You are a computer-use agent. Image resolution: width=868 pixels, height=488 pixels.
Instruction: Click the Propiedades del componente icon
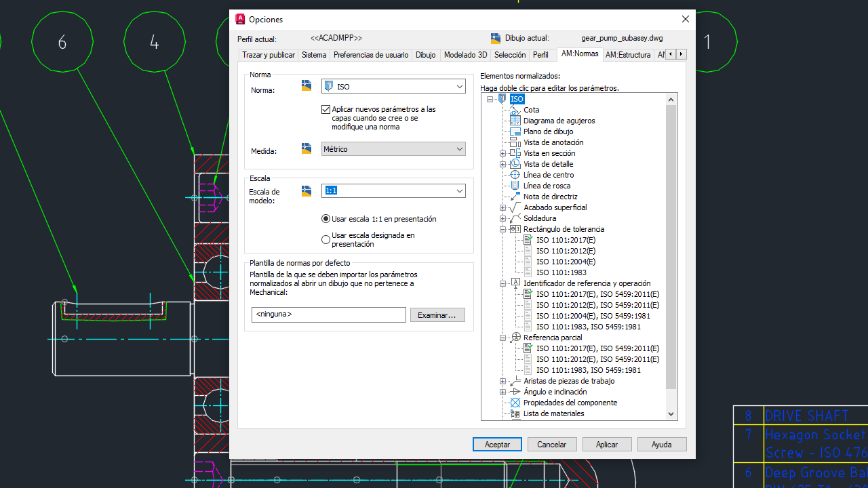coord(515,403)
